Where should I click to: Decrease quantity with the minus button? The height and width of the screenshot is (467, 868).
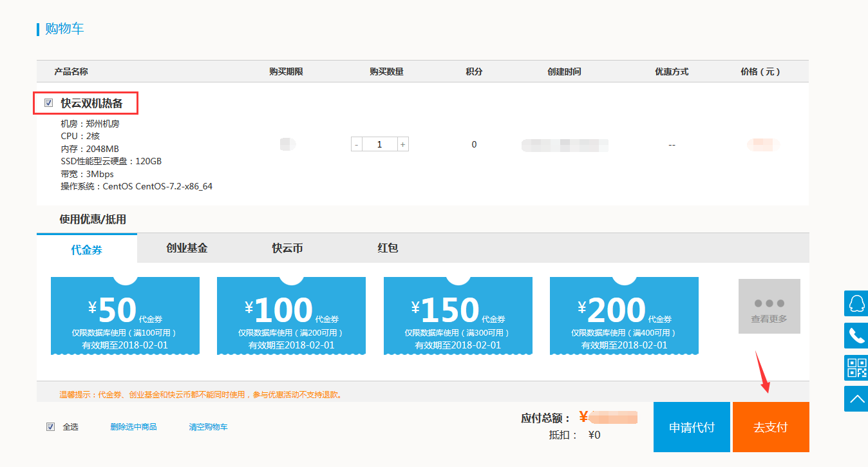357,144
